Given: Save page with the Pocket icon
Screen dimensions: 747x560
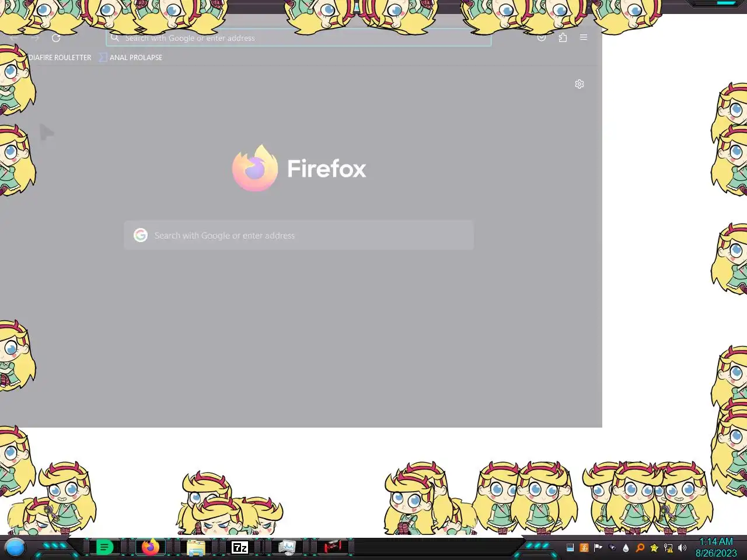Looking at the screenshot, I should [x=542, y=37].
